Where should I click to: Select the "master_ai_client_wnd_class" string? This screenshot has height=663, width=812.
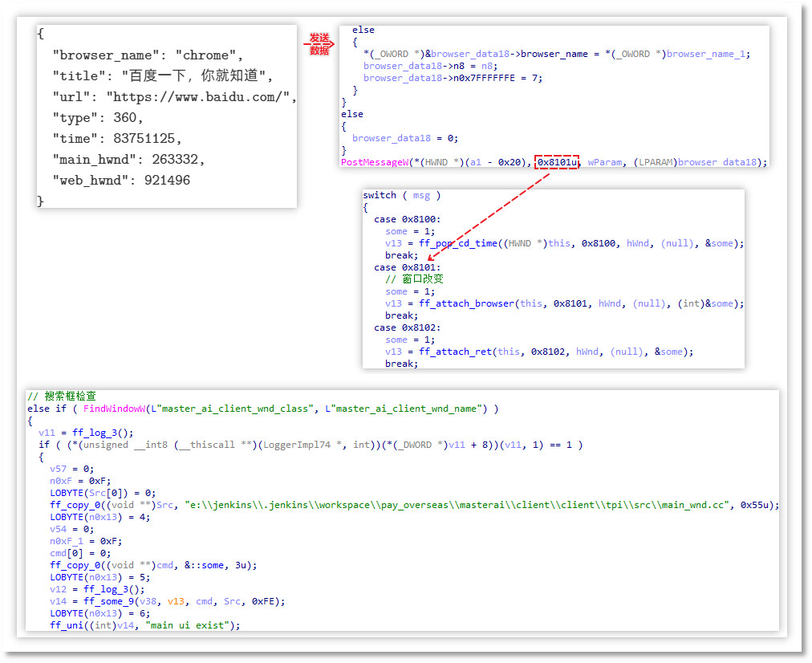tap(234, 409)
